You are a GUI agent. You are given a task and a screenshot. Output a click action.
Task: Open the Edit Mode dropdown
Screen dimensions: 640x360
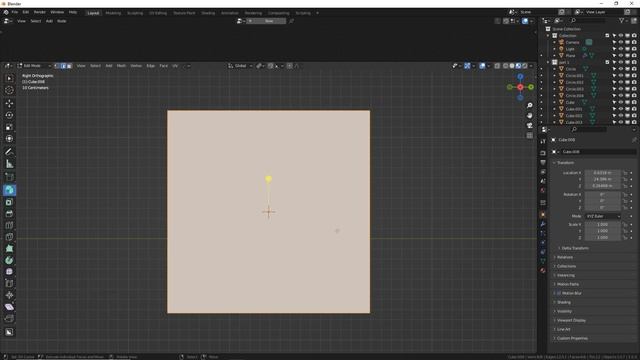[x=34, y=66]
